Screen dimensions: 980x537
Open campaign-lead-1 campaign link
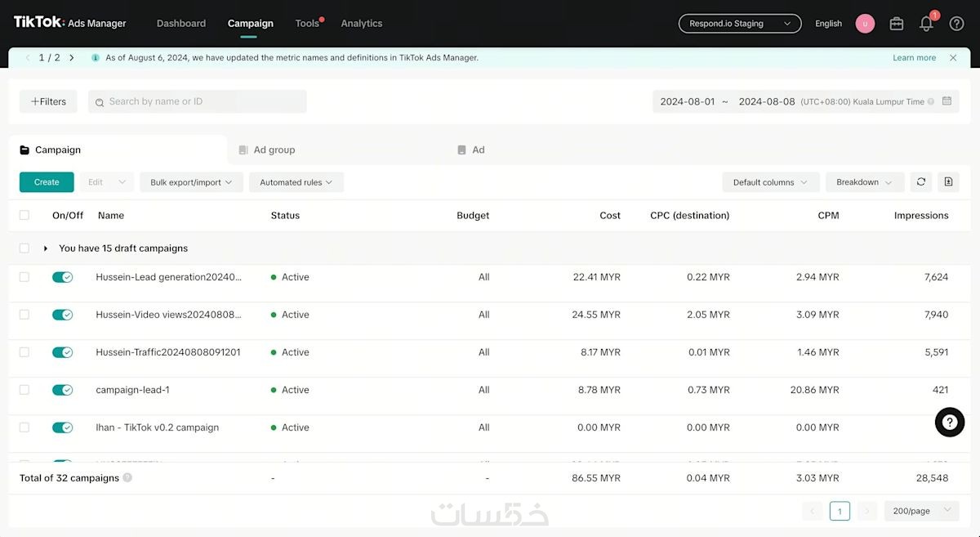click(132, 390)
